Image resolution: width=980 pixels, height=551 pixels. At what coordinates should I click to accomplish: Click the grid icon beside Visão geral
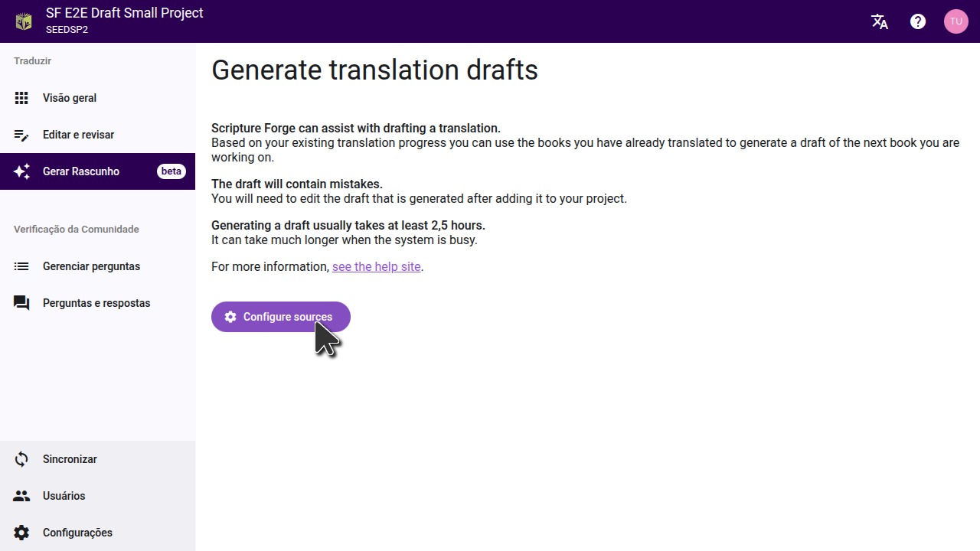coord(21,98)
